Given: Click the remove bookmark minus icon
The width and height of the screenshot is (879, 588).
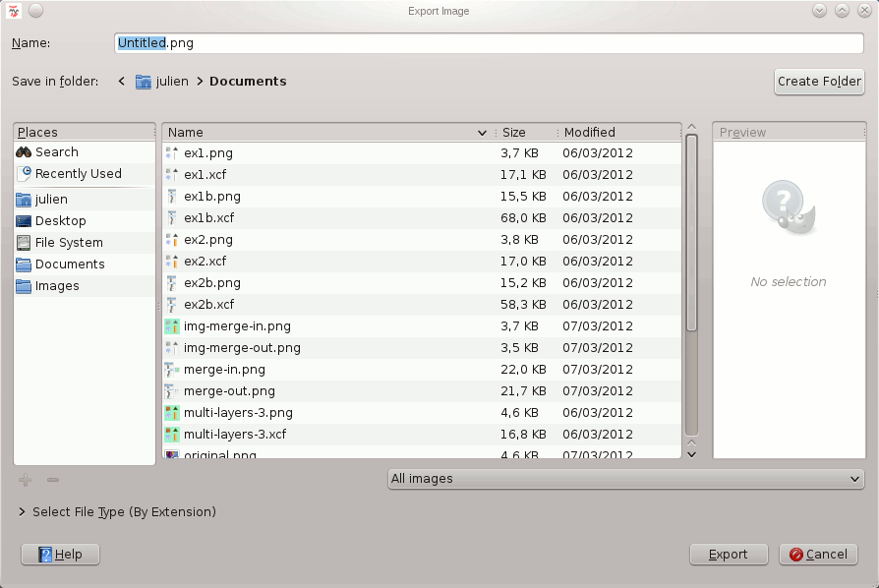Looking at the screenshot, I should pyautogui.click(x=52, y=480).
